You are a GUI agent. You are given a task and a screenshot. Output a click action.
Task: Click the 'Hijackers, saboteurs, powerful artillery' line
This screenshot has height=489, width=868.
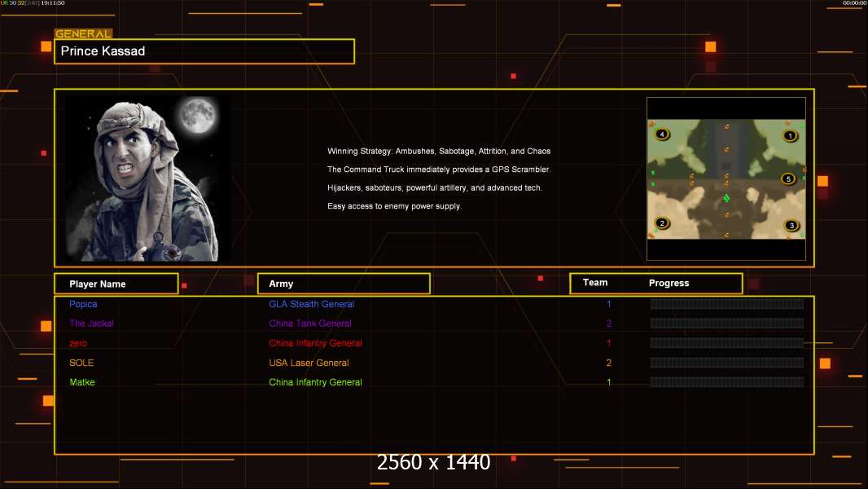tap(435, 187)
